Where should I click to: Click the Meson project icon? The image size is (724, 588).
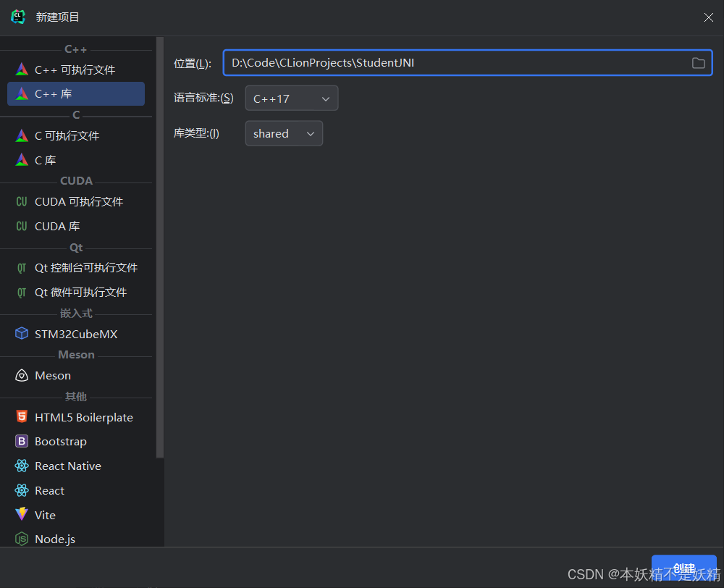pyautogui.click(x=22, y=375)
